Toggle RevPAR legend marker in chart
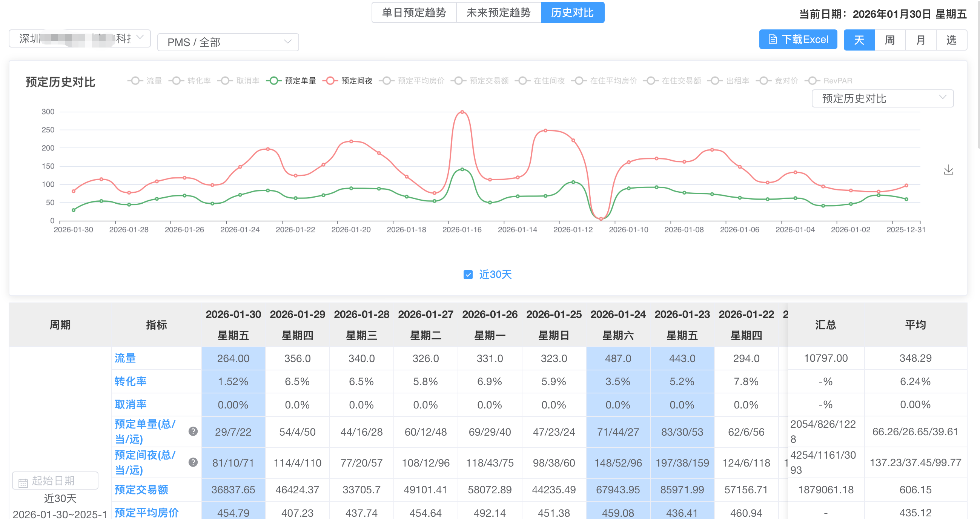 tap(812, 81)
